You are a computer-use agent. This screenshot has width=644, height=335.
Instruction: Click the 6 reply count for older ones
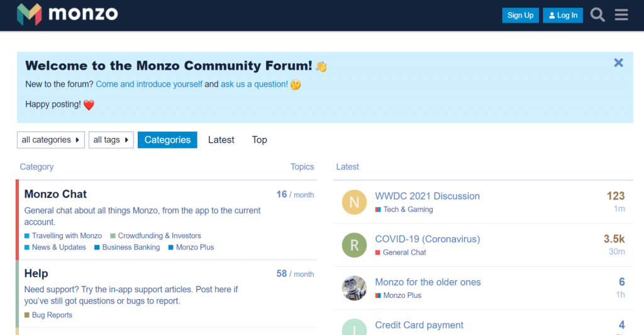coord(622,282)
